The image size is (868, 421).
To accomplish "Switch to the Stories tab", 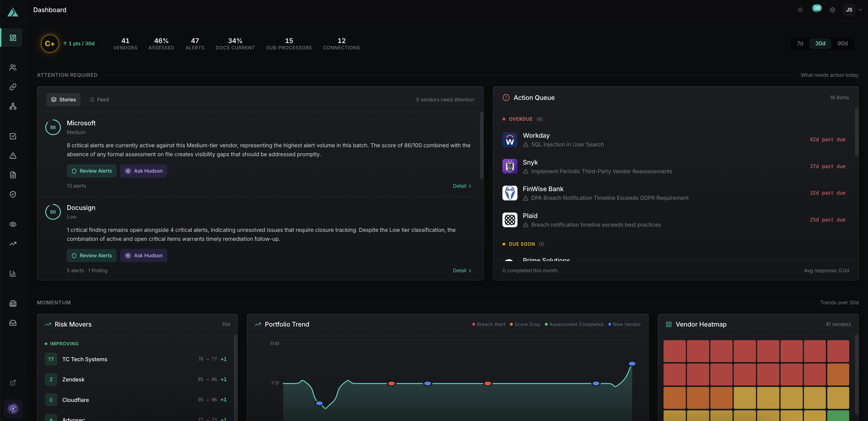I will point(63,99).
